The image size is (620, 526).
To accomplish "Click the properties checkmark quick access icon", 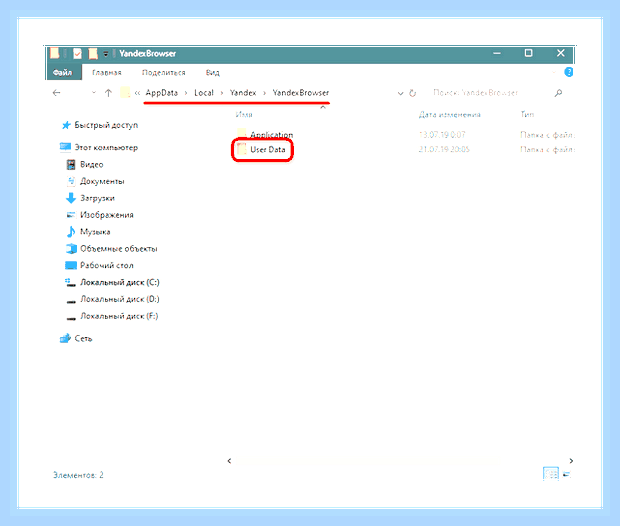I will click(x=78, y=53).
